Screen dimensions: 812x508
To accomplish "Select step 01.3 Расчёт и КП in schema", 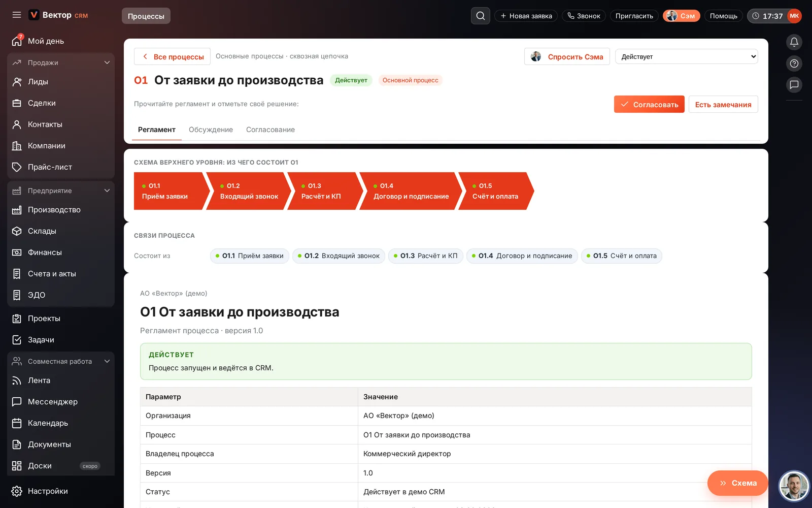I will point(325,191).
